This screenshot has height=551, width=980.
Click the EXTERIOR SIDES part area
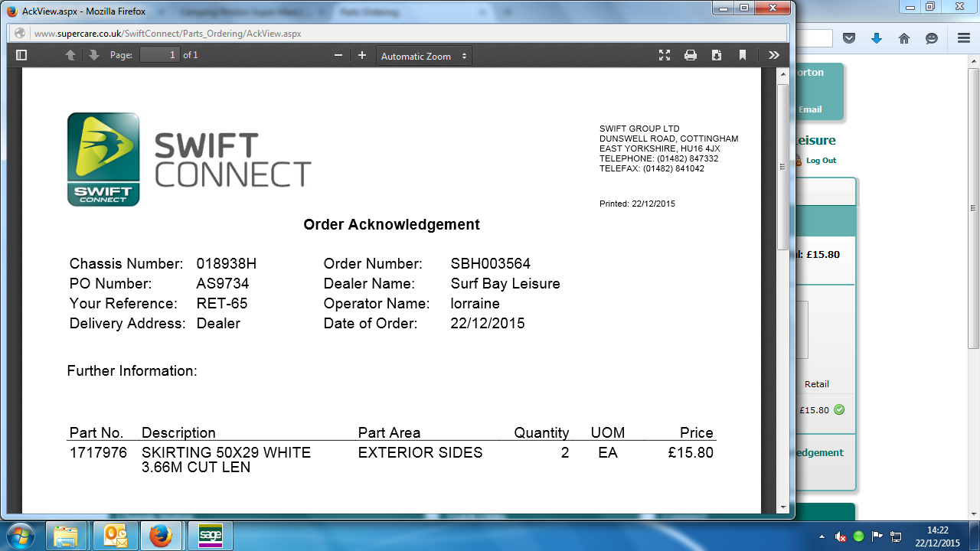[420, 452]
